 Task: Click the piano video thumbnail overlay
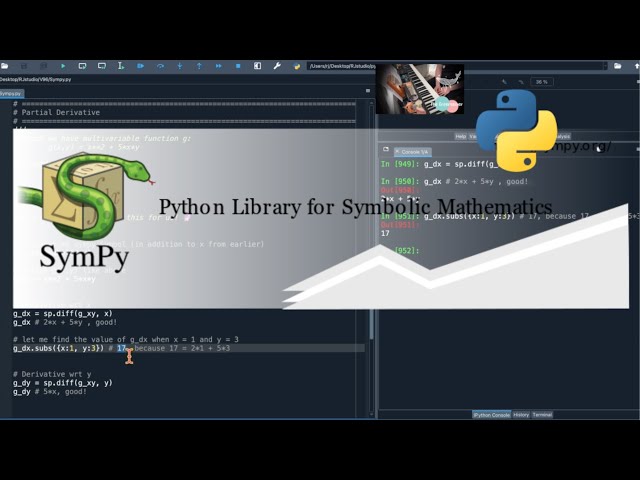[420, 89]
